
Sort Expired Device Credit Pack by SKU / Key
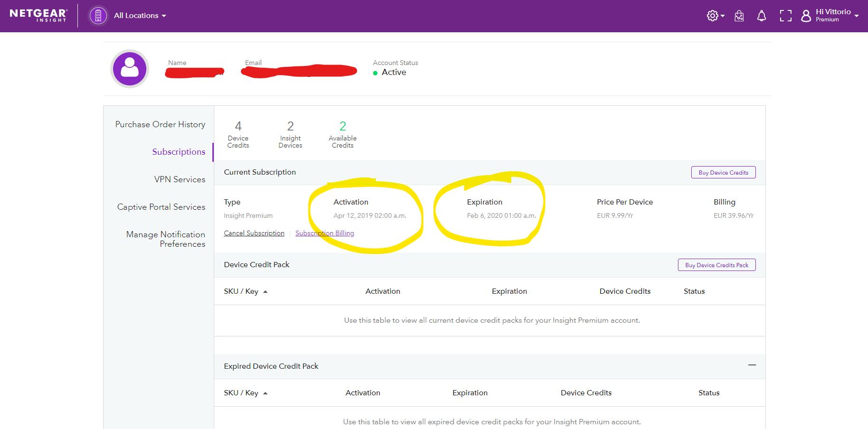pos(246,393)
